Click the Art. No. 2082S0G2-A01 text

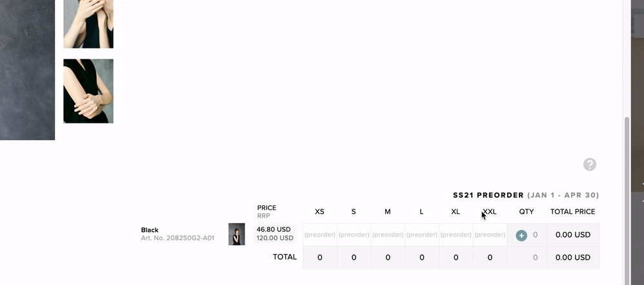tap(177, 238)
